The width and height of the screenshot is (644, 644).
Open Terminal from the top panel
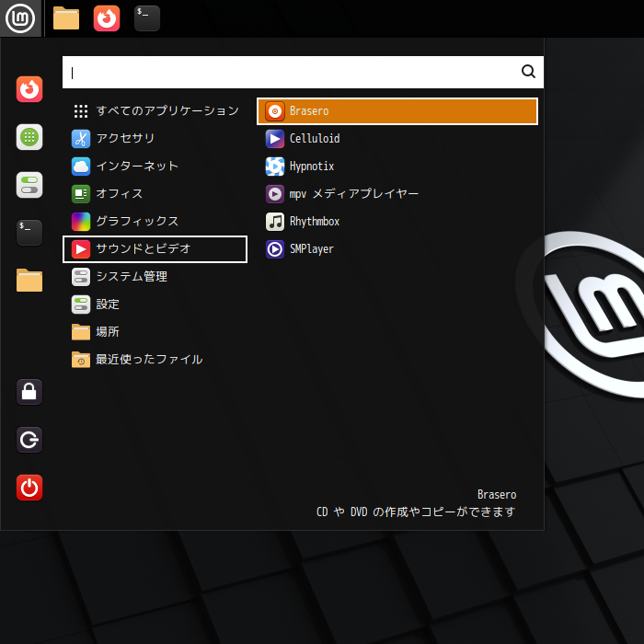point(147,18)
